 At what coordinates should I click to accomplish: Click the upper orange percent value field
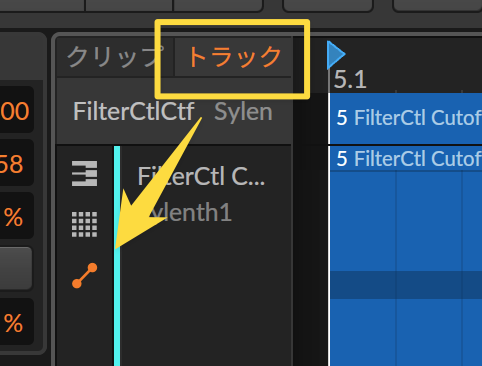pyautogui.click(x=16, y=216)
